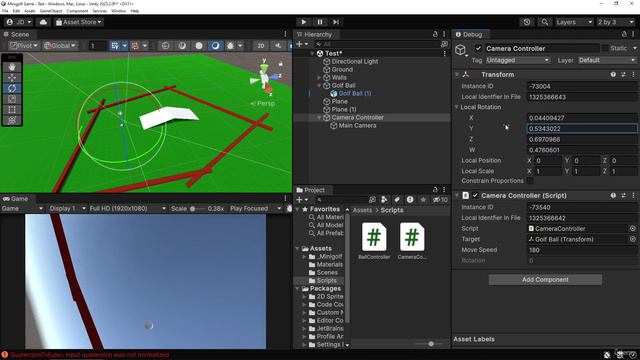Open Unity cloud services icon
Viewport: 640px width, 360px height.
pos(43,22)
